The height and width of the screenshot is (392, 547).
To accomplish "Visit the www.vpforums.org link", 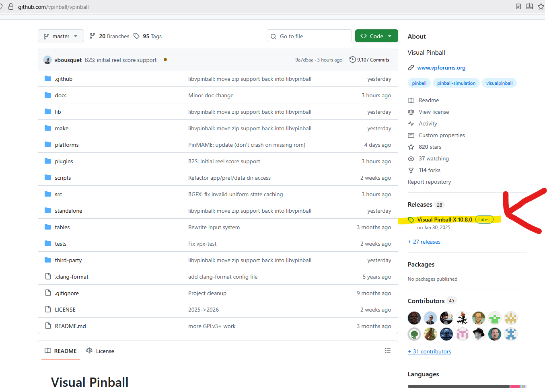I will (441, 68).
